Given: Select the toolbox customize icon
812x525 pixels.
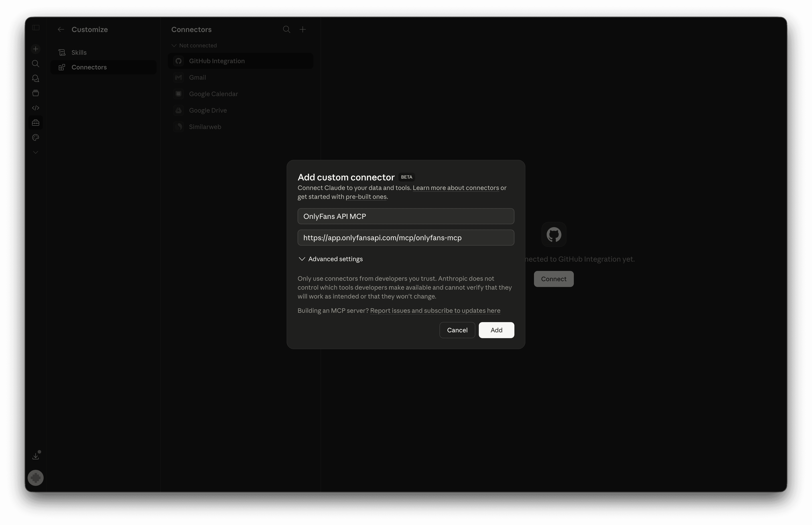Looking at the screenshot, I should [x=35, y=123].
